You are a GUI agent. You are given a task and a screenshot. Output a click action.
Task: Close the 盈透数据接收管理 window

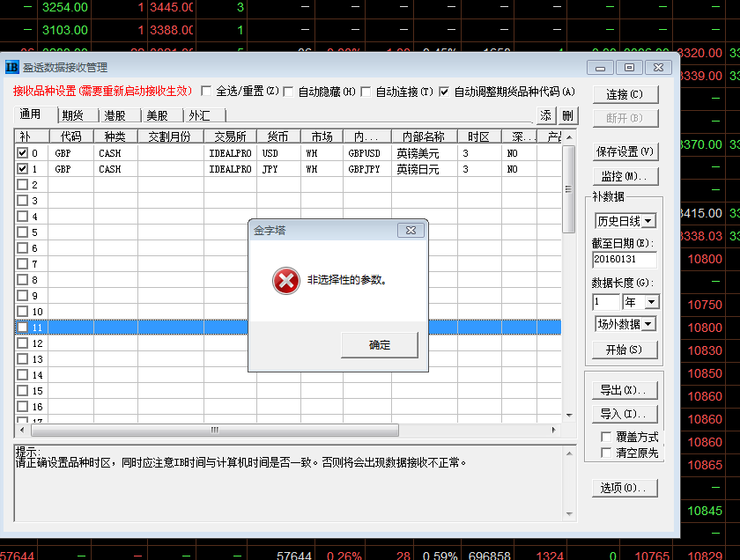(658, 68)
